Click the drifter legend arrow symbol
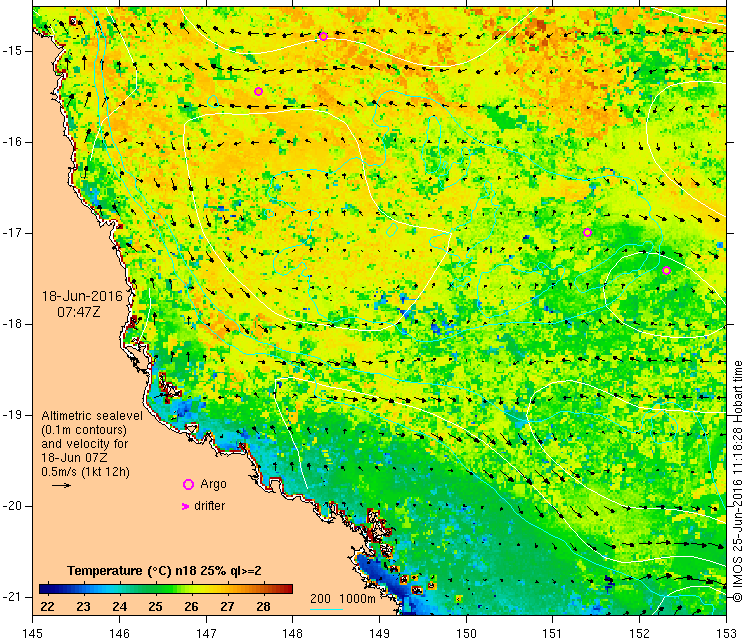The height and width of the screenshot is (640, 750). pyautogui.click(x=186, y=506)
